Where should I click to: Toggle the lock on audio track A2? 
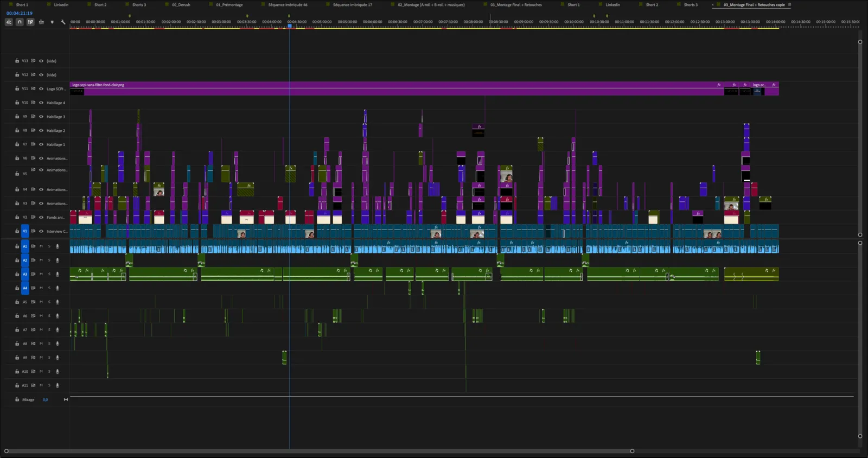17,260
